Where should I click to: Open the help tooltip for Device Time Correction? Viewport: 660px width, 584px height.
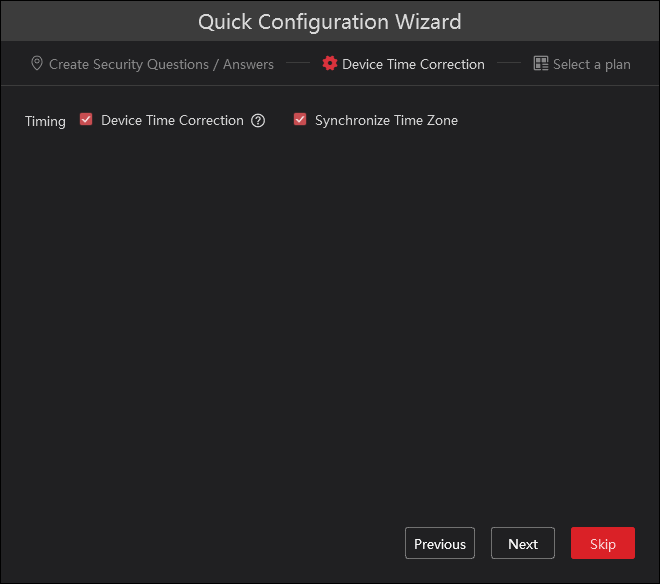(x=258, y=121)
